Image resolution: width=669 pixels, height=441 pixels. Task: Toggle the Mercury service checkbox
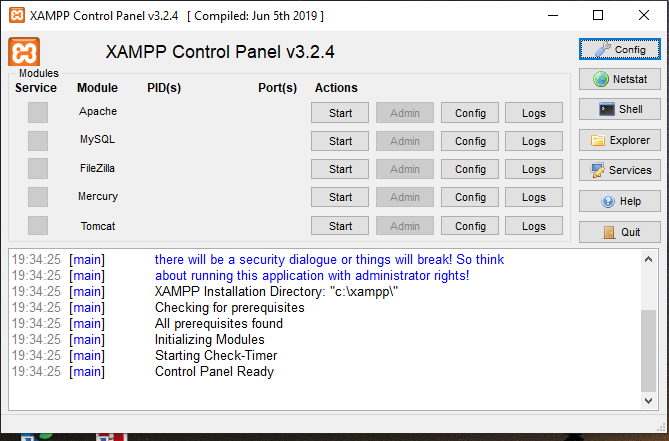pos(38,197)
